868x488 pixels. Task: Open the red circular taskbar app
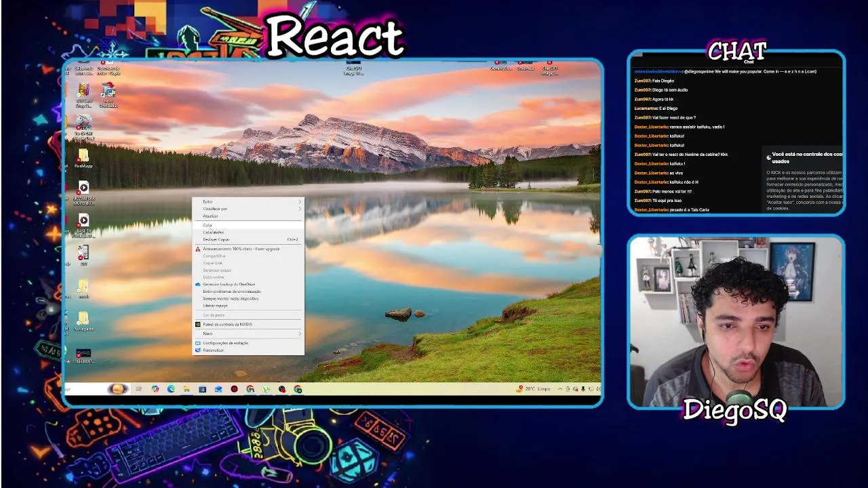pos(235,389)
